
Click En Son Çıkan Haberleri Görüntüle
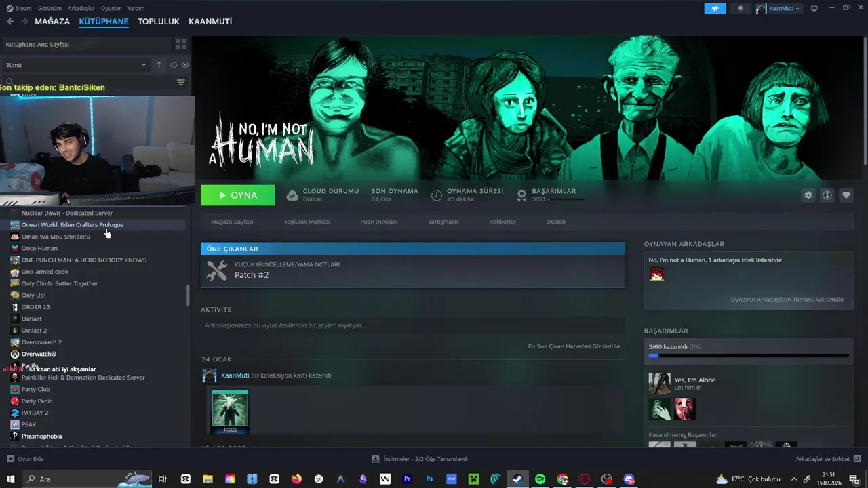click(574, 346)
